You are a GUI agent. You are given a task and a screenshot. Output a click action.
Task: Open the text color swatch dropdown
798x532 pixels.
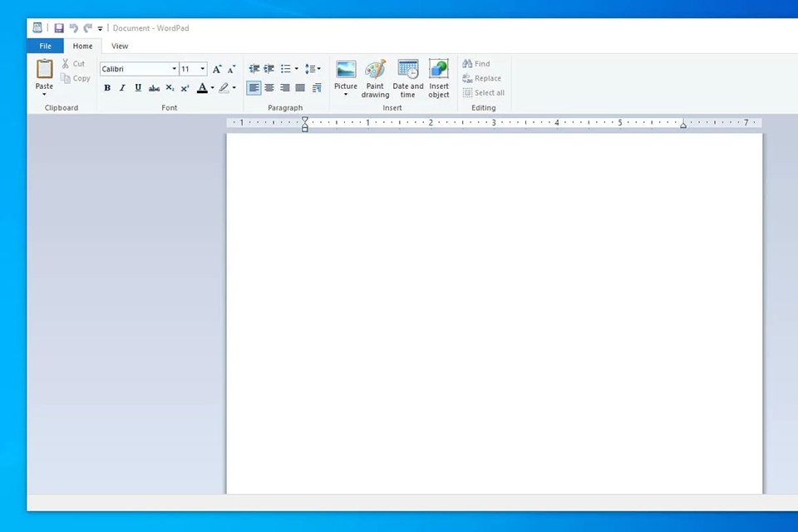211,87
